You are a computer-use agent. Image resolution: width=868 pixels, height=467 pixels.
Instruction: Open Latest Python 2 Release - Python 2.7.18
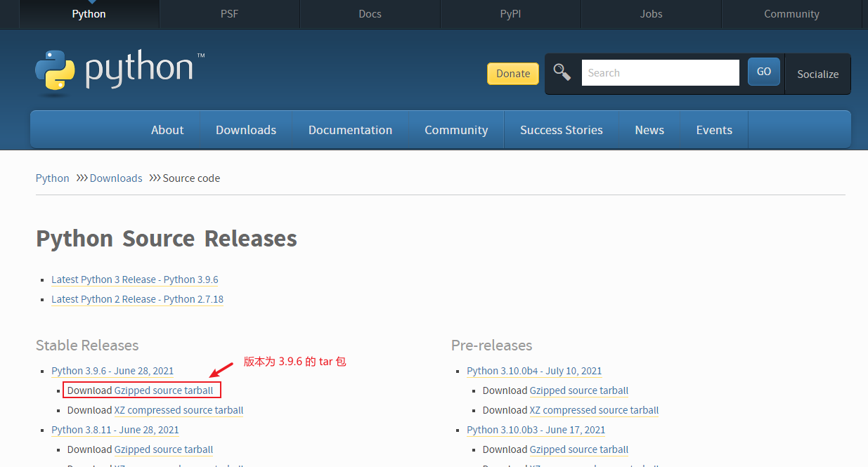137,299
